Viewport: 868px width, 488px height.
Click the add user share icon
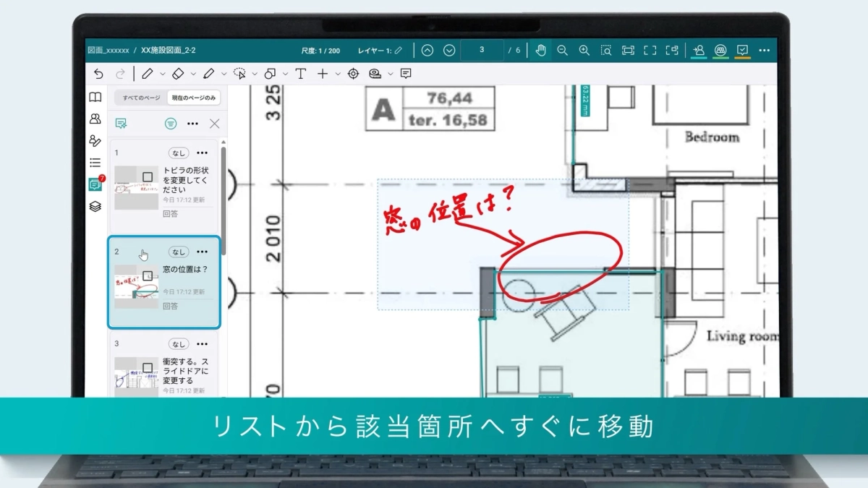click(699, 50)
